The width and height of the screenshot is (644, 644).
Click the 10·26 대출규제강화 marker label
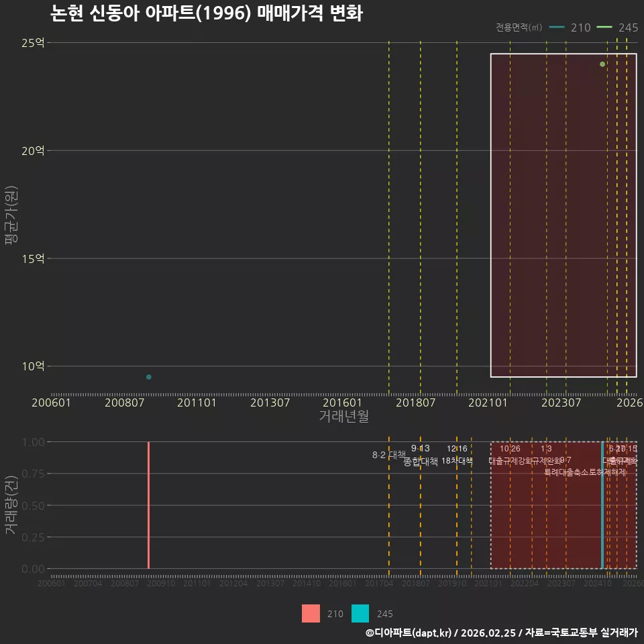pos(510,455)
